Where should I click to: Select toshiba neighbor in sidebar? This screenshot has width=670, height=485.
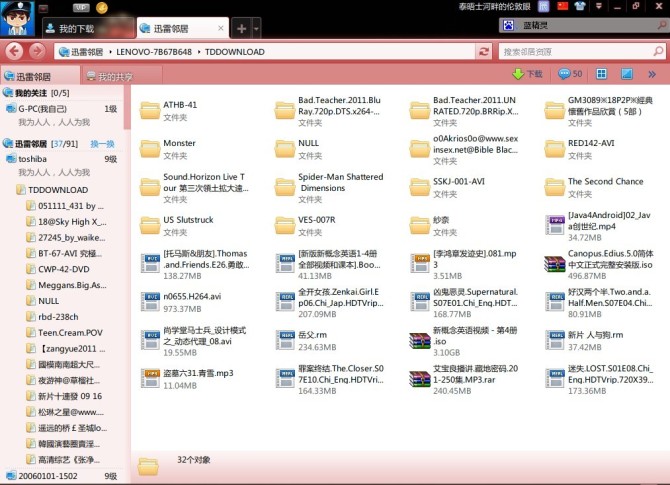pos(62,159)
